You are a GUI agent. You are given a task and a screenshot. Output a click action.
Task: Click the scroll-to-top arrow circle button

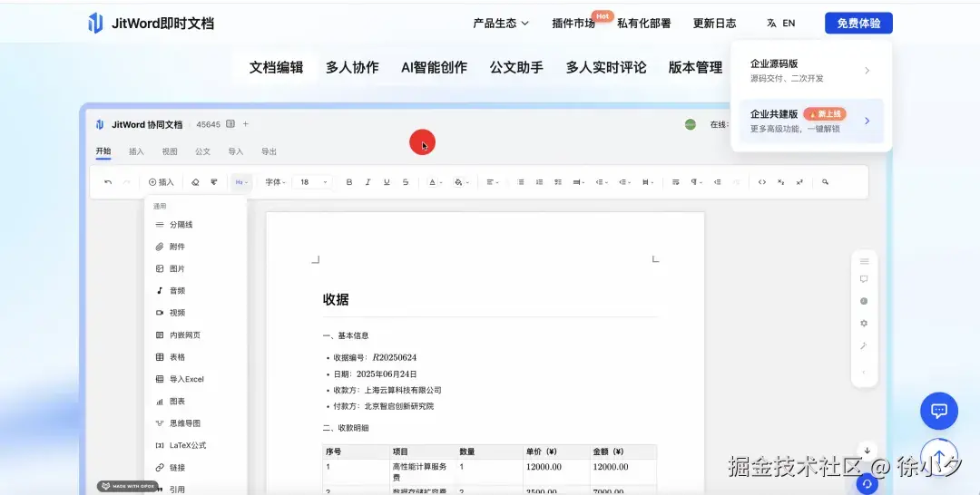point(939,456)
